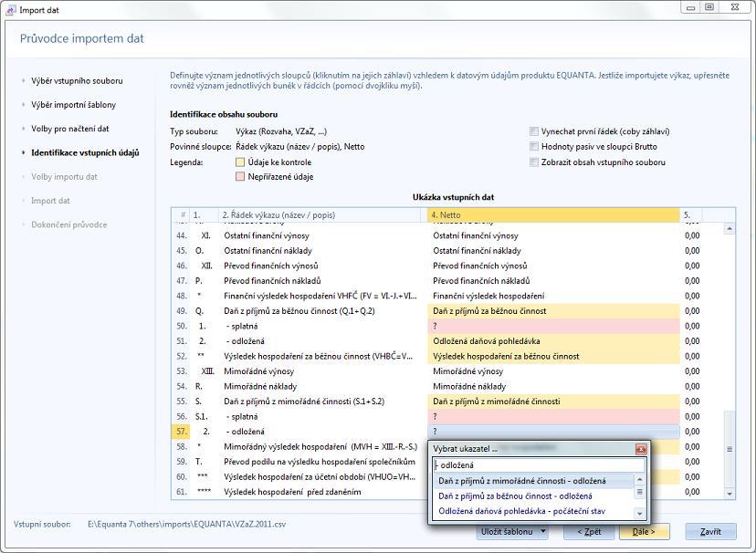Go back with the Zpět button
This screenshot has height=553, width=756.
coord(589,531)
